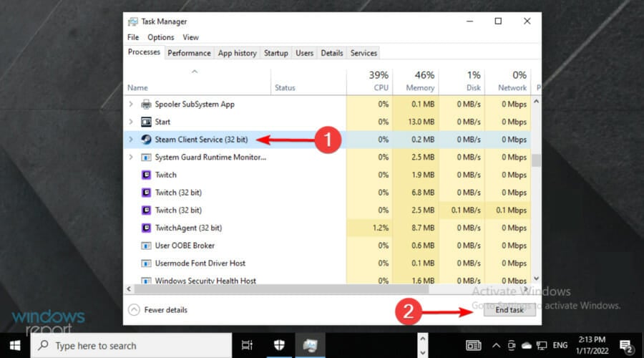Click the vertical scrollbar down arrow
The image size is (644, 358).
tap(536, 279)
